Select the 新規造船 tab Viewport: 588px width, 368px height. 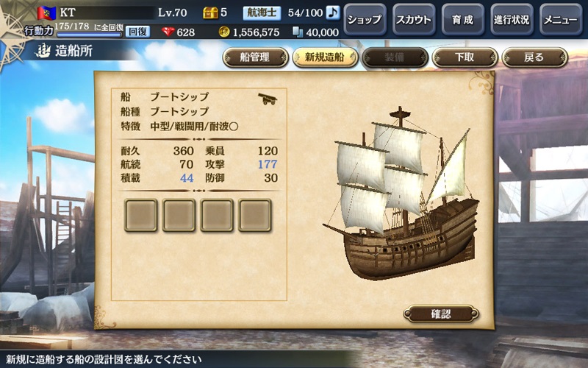(325, 57)
